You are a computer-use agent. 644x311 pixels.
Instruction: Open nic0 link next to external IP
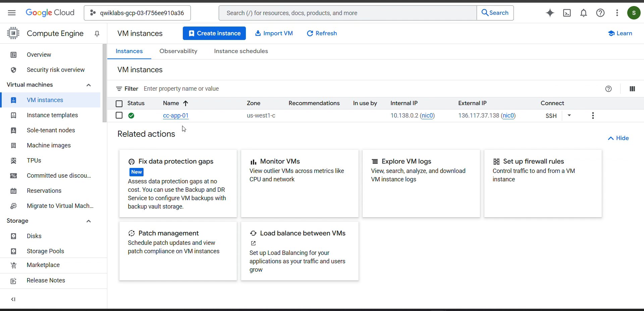pos(508,116)
